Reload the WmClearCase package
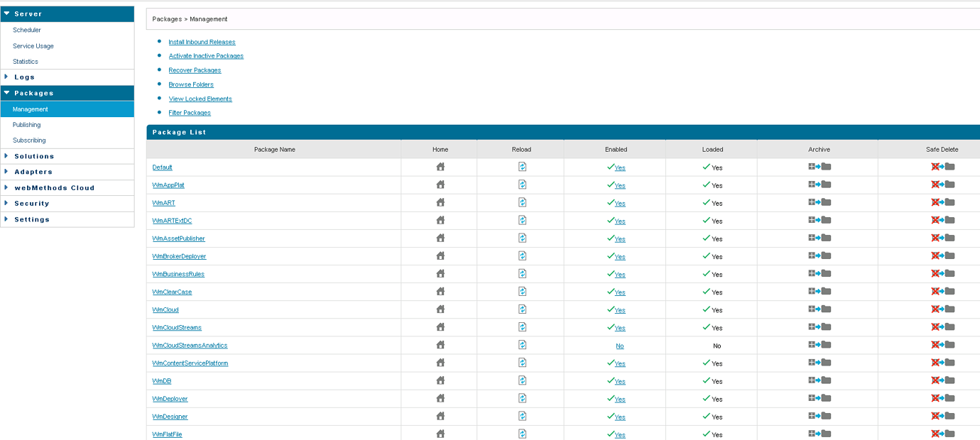980x440 pixels. 522,291
